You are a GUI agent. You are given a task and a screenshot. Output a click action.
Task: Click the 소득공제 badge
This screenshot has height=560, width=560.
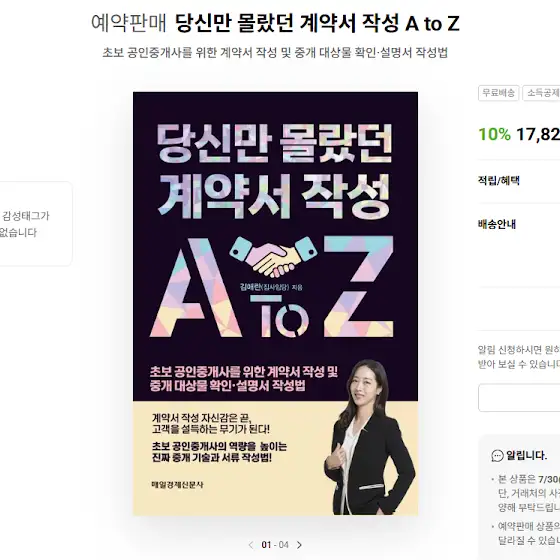pyautogui.click(x=541, y=93)
